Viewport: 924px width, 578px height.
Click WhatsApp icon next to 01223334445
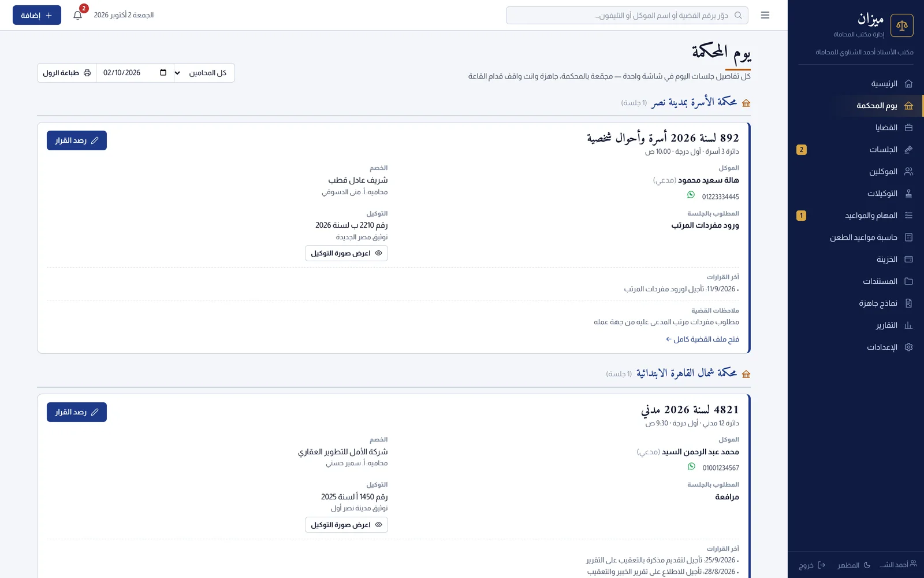pos(691,195)
